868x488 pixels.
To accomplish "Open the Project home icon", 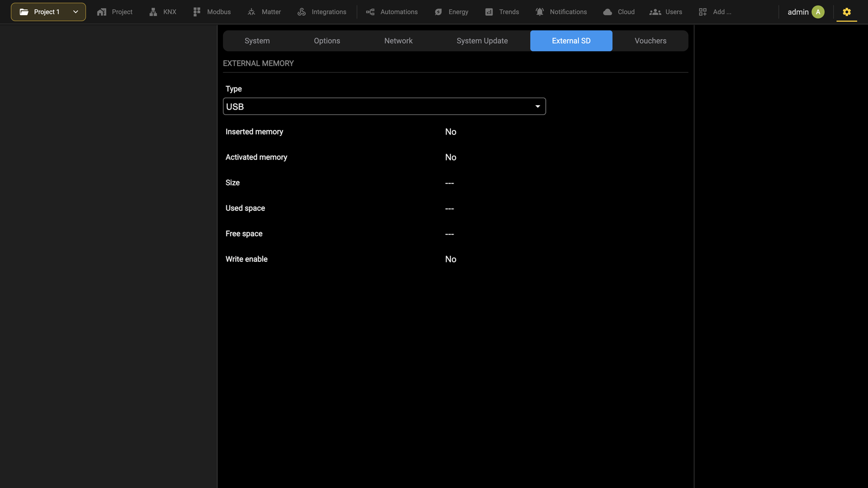I will click(101, 12).
